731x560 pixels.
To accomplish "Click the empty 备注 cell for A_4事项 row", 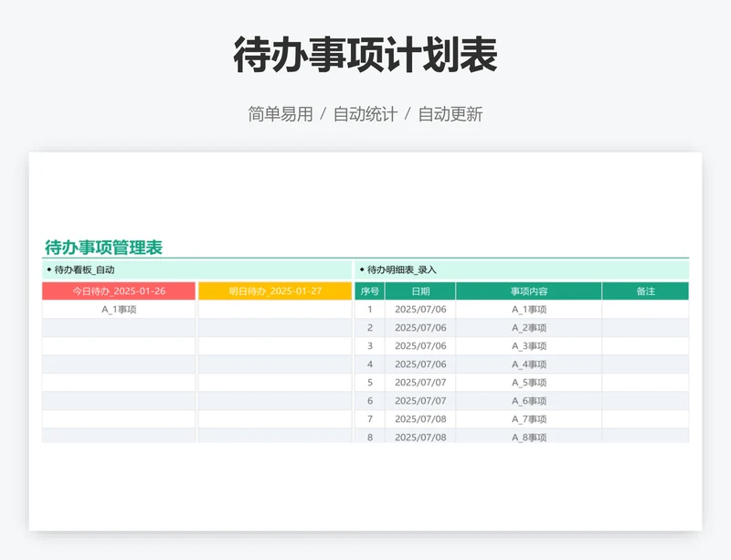I will [646, 365].
